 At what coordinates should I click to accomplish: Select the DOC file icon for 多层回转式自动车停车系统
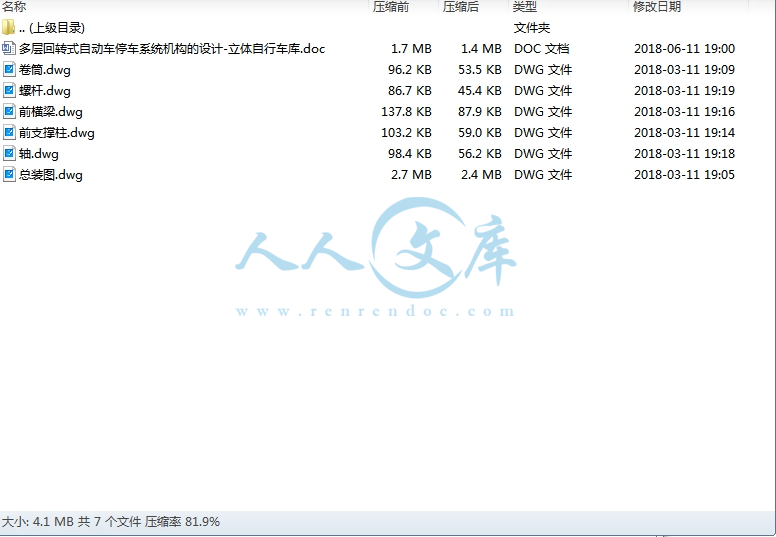coord(8,49)
